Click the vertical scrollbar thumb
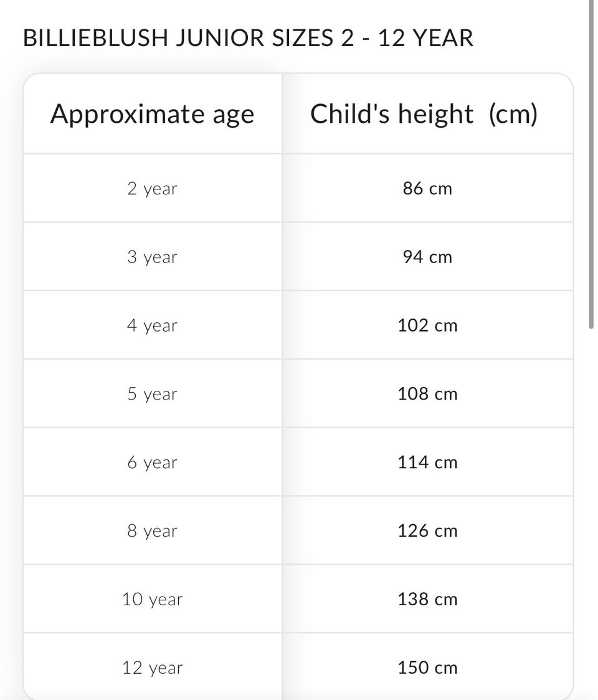This screenshot has width=598, height=700. click(x=591, y=162)
